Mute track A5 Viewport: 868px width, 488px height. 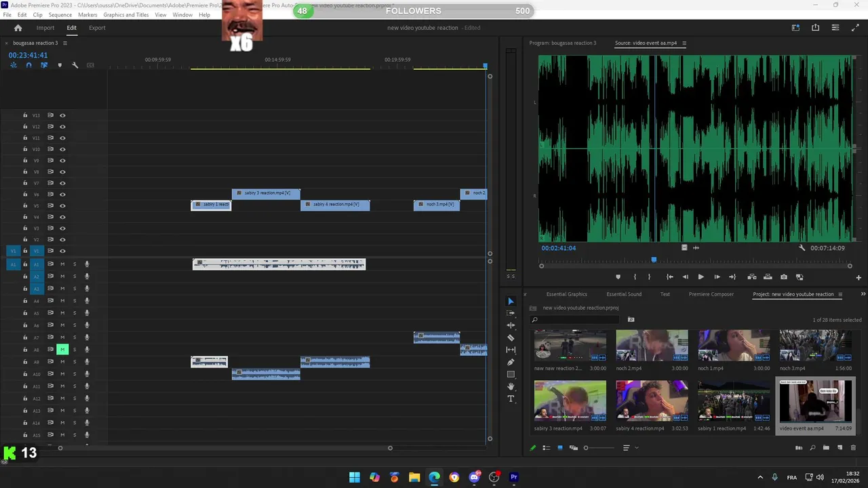pos(62,313)
